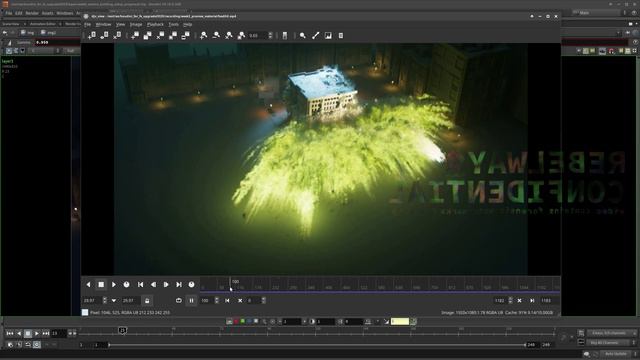Open the Window menu in djv_view

(103, 24)
